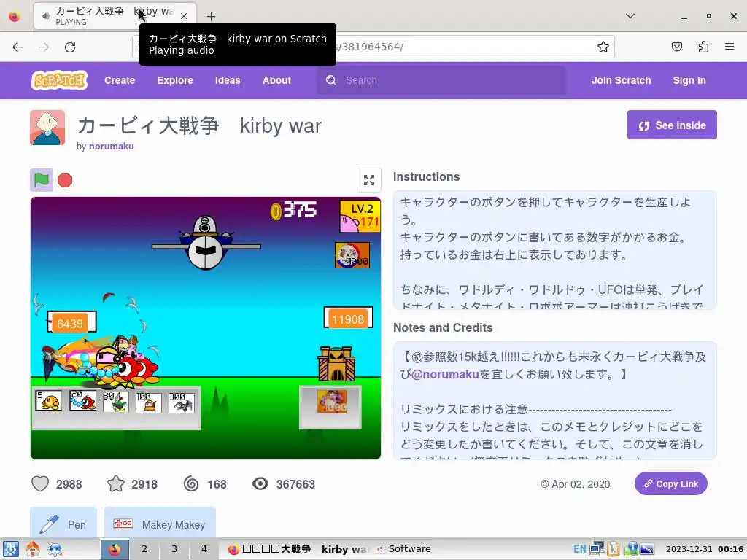The width and height of the screenshot is (747, 560).
Task: Click the green flag to start the game
Action: coord(42,180)
